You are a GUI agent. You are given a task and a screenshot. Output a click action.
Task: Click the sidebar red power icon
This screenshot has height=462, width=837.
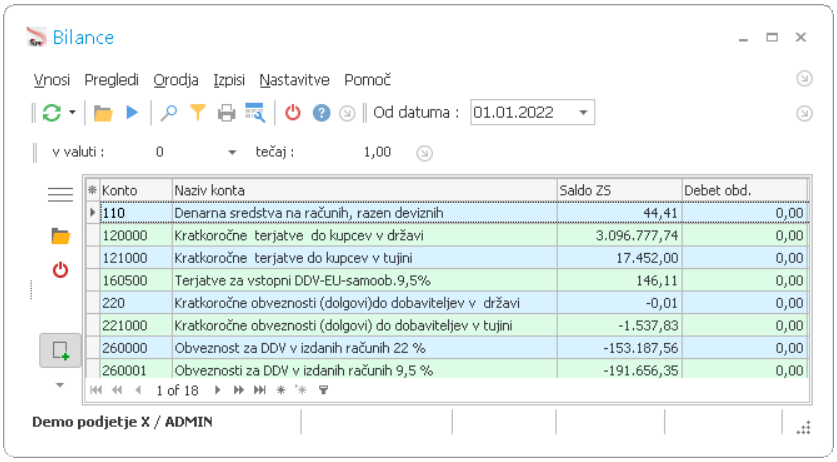tap(60, 270)
